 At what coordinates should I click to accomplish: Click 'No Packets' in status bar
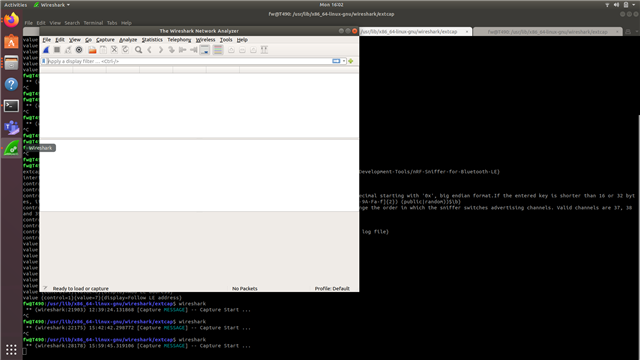(244, 289)
